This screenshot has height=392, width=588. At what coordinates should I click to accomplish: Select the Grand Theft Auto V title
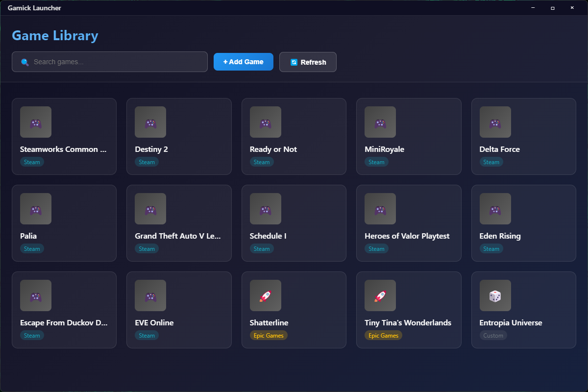click(x=178, y=236)
